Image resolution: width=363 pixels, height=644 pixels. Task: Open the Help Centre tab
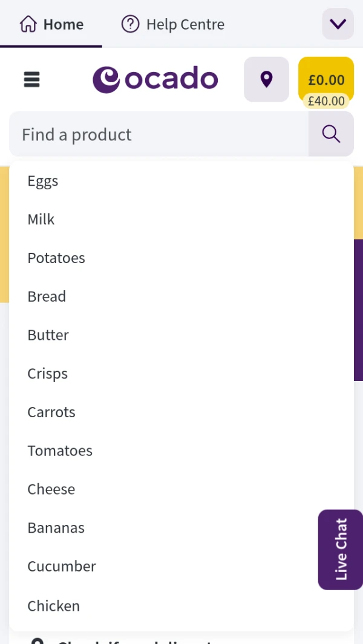[173, 24]
